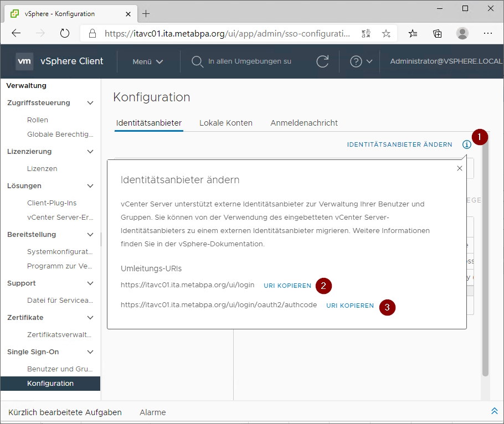This screenshot has width=504, height=424.
Task: Open Rollen in the sidebar
Action: coord(38,120)
